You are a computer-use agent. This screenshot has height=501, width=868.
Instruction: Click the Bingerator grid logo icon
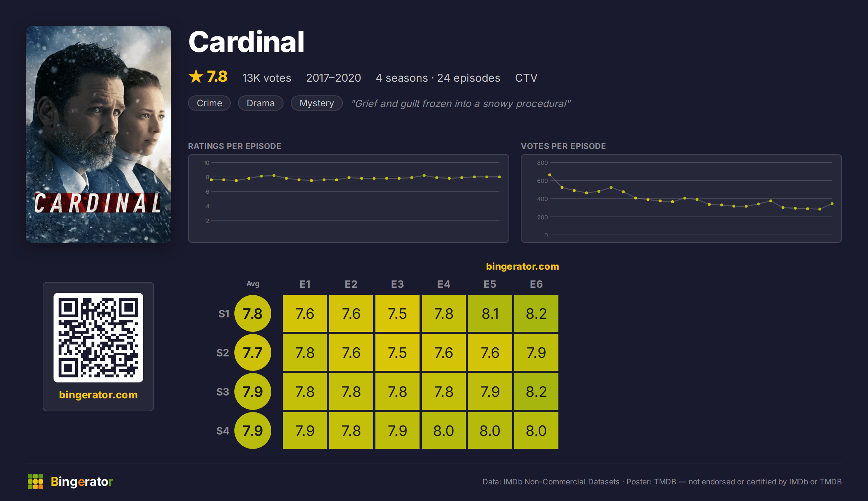point(35,481)
